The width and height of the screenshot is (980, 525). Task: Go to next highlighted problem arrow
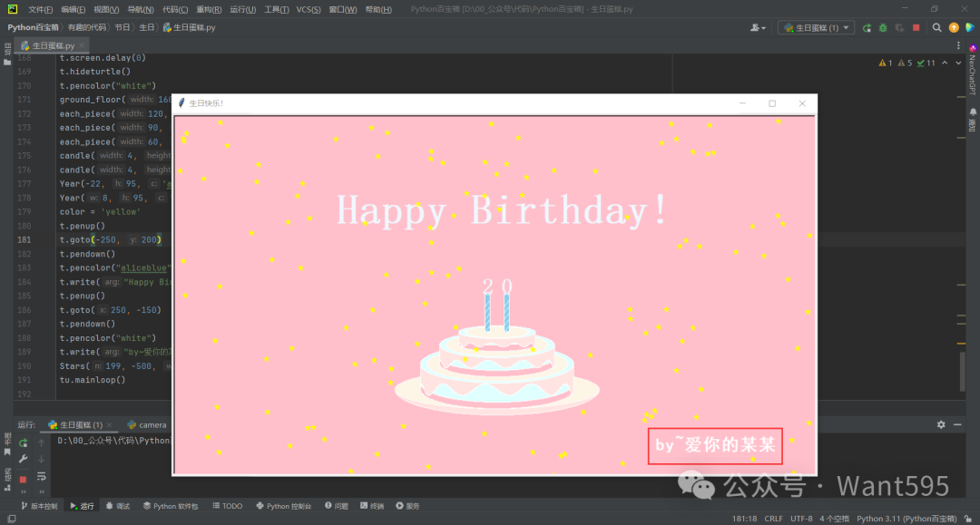point(958,63)
